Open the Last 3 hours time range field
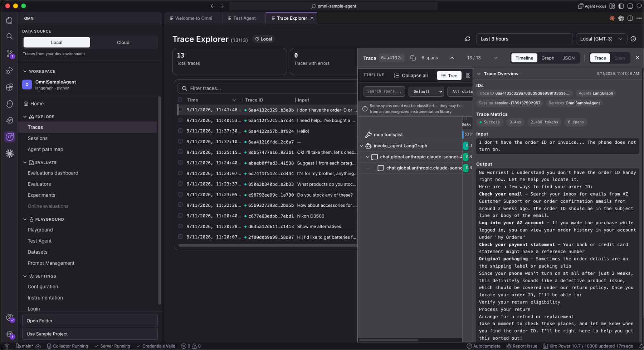Viewport: 644px width, 350px height. (524, 39)
